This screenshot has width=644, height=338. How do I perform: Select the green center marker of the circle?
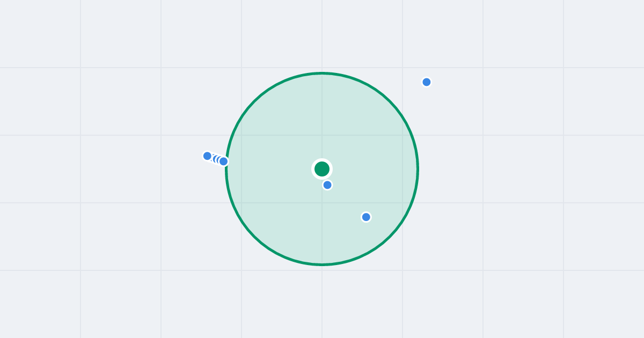point(322,169)
